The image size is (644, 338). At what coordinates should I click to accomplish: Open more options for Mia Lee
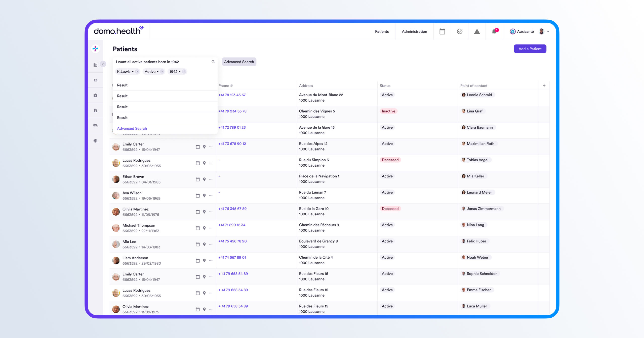tap(211, 244)
